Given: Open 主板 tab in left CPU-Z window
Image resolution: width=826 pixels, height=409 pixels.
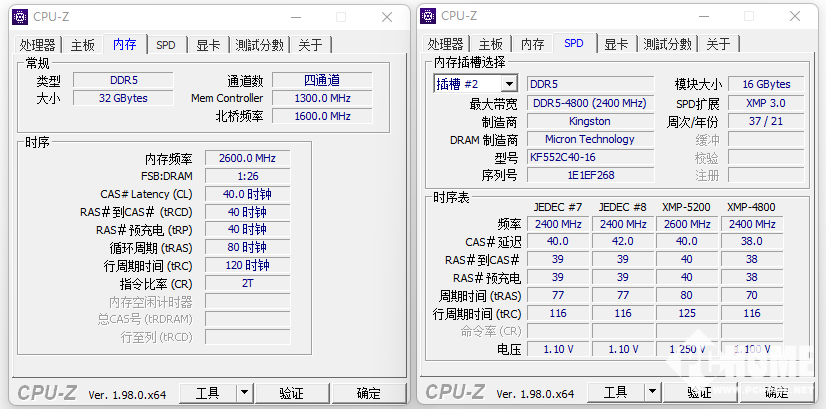Looking at the screenshot, I should tap(83, 45).
